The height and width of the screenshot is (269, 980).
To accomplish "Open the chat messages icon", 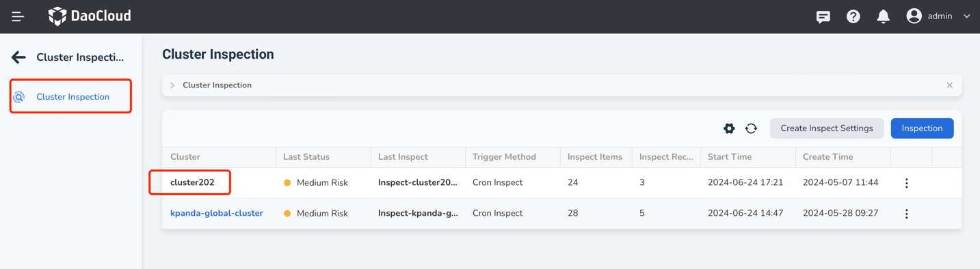I will (823, 16).
